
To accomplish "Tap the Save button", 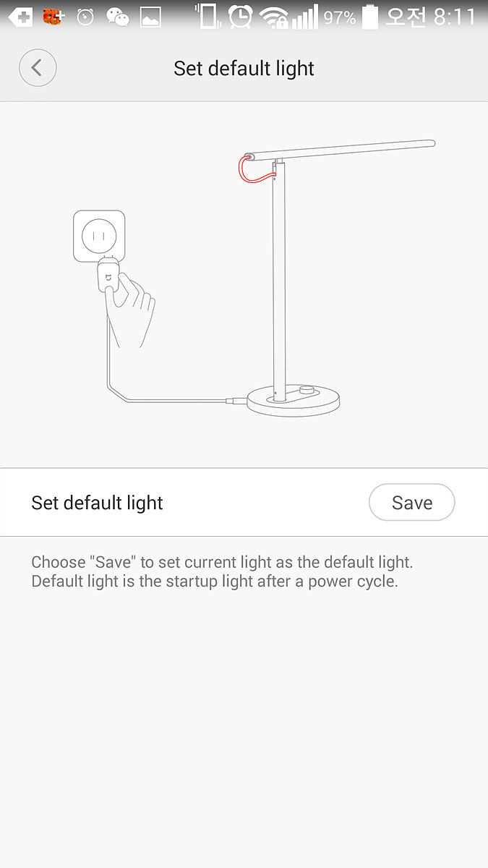I will (x=411, y=503).
